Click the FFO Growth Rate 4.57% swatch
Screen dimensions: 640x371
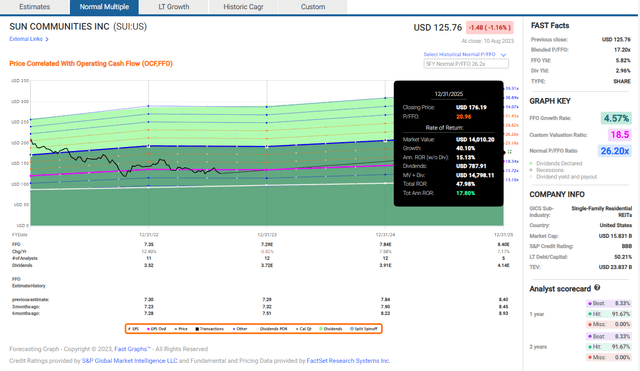[616, 118]
